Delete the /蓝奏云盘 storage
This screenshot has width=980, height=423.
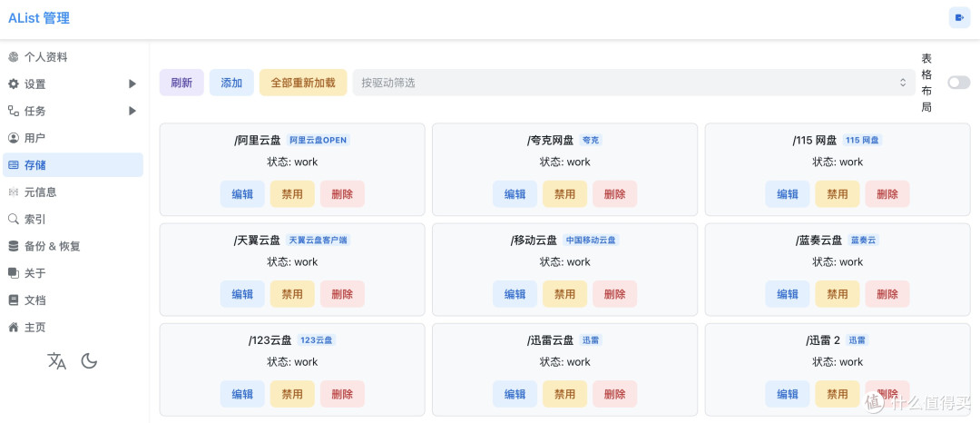(x=887, y=294)
